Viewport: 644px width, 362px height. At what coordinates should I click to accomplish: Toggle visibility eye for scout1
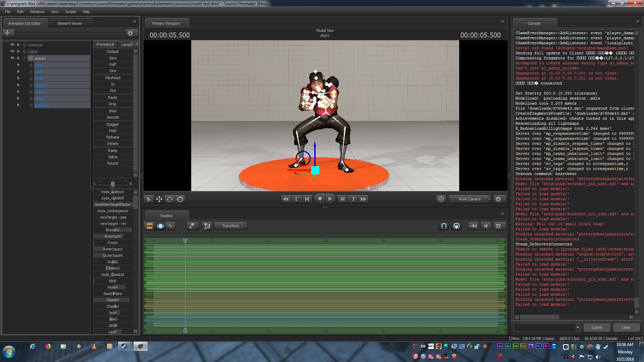pyautogui.click(x=12, y=58)
